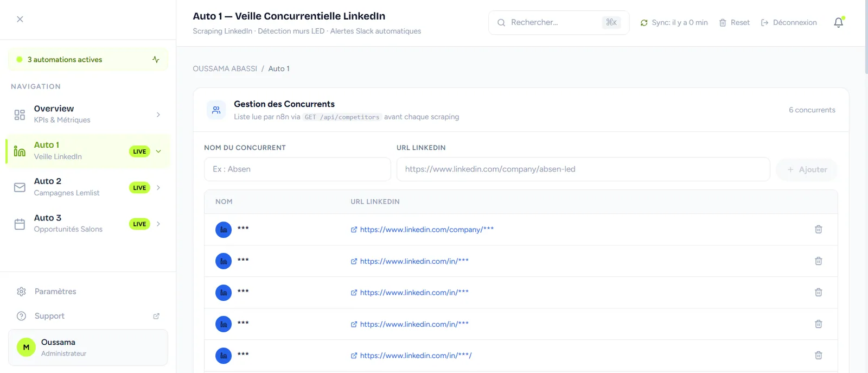Click the 3 automations actives status badge
868x373 pixels.
[88, 60]
